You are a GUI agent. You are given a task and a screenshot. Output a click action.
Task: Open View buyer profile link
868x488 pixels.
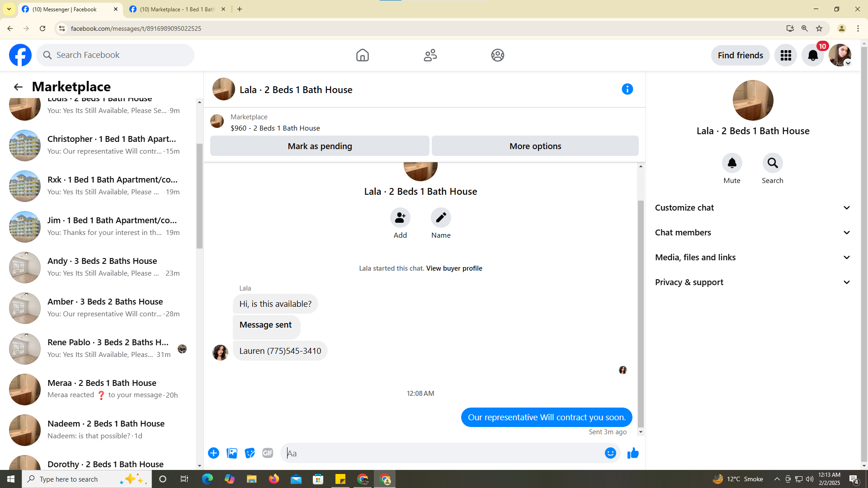pos(454,268)
